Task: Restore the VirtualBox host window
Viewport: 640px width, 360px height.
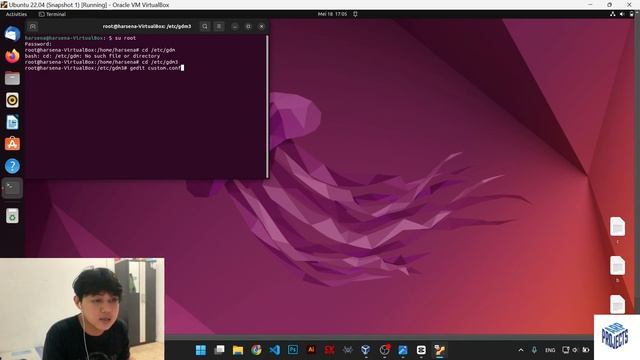Action: (609, 4)
